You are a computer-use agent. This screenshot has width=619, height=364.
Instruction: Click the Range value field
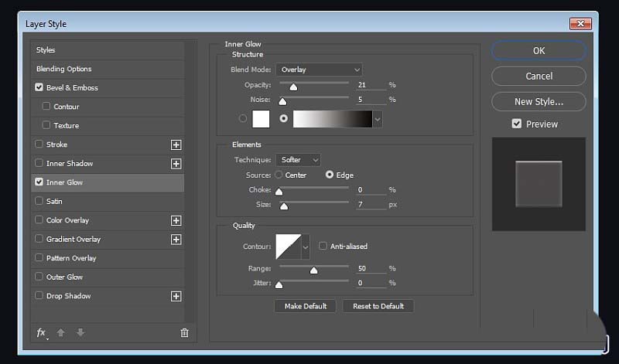pos(371,268)
